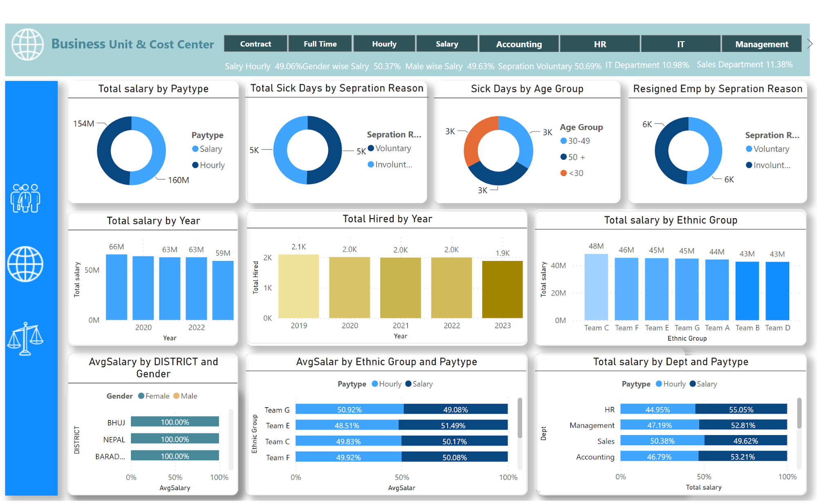Screen dimensions: 817x504
Task: Click Male legend in AvgSalary by DISTRICT chart
Action: point(185,396)
